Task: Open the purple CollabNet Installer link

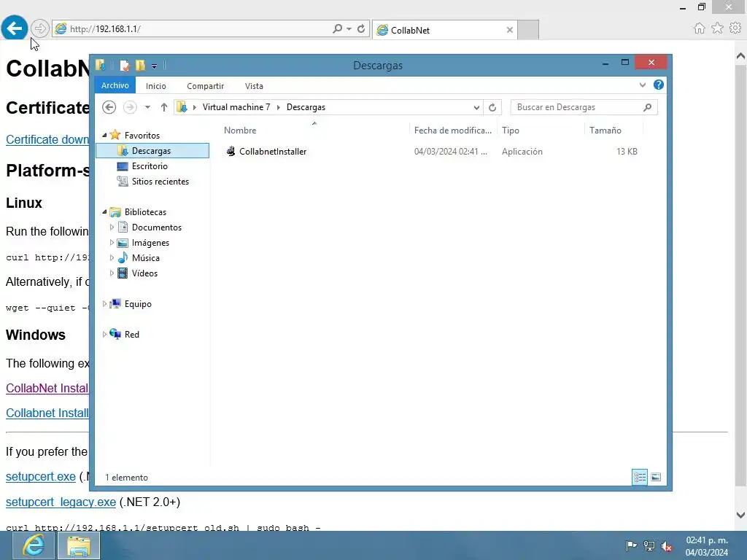Action: click(x=47, y=388)
